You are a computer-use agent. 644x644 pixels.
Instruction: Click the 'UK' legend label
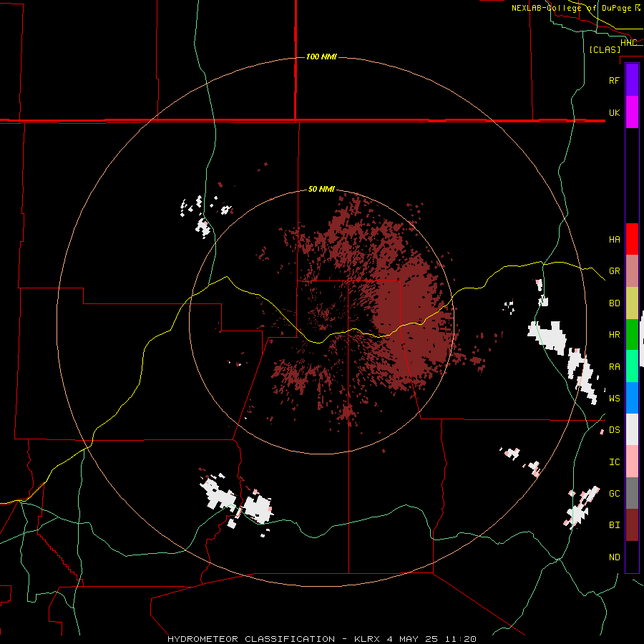tap(614, 112)
